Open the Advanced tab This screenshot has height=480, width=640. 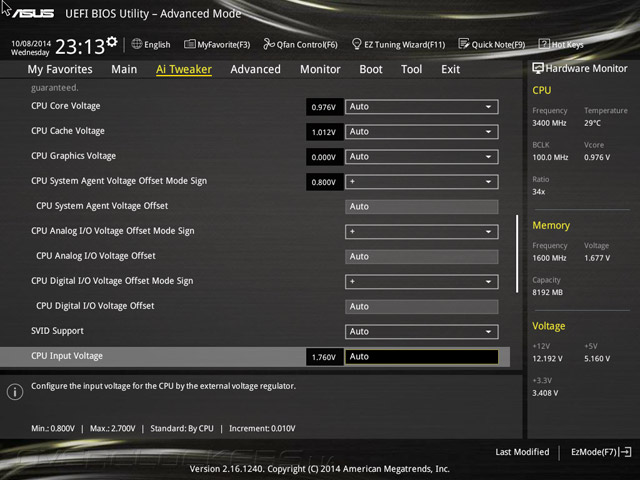(256, 69)
